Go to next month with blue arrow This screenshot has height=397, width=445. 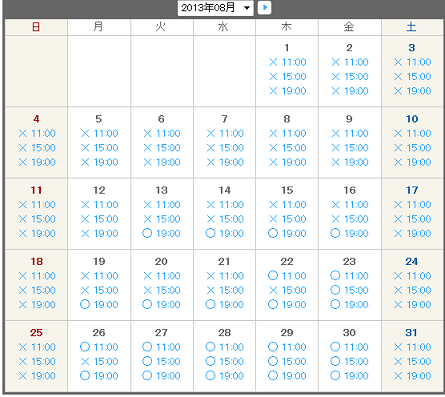264,8
